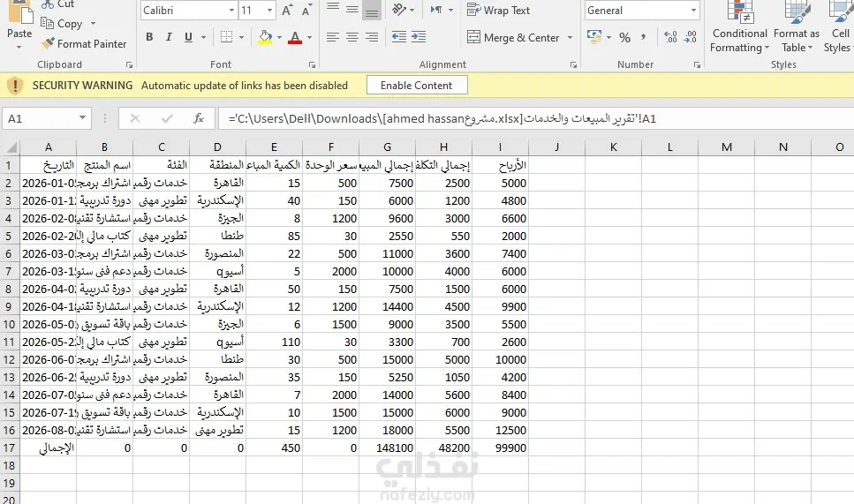Click Accounting Number Format icon
This screenshot has width=854, height=504.
(x=594, y=37)
